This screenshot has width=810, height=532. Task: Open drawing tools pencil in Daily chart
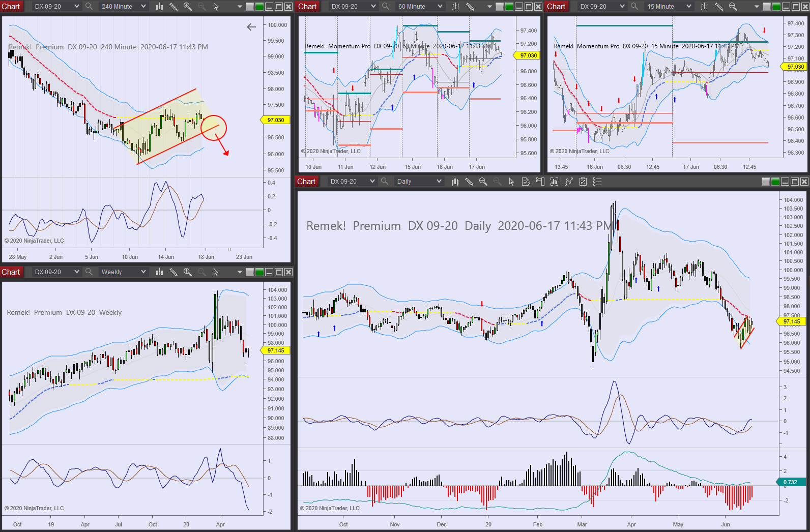pos(469,182)
